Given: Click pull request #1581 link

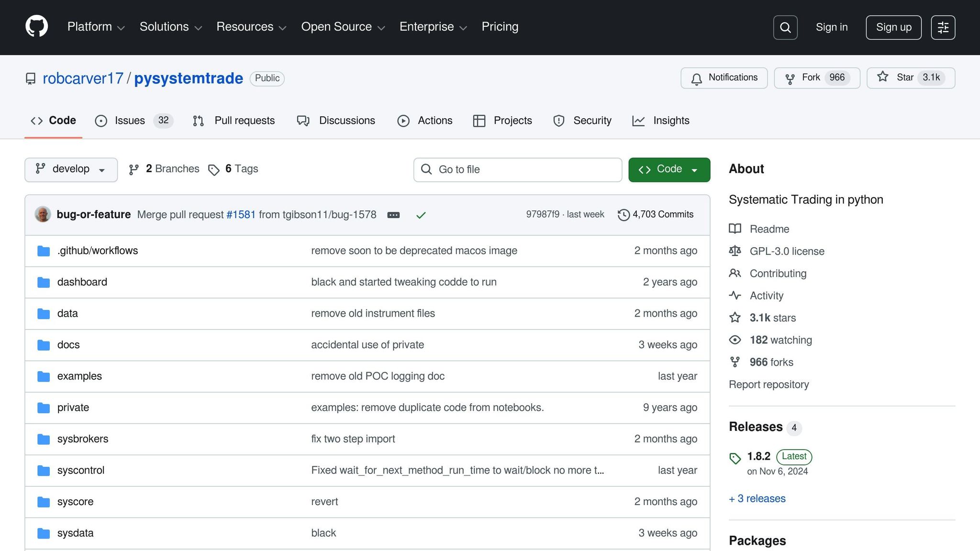Looking at the screenshot, I should coord(241,215).
